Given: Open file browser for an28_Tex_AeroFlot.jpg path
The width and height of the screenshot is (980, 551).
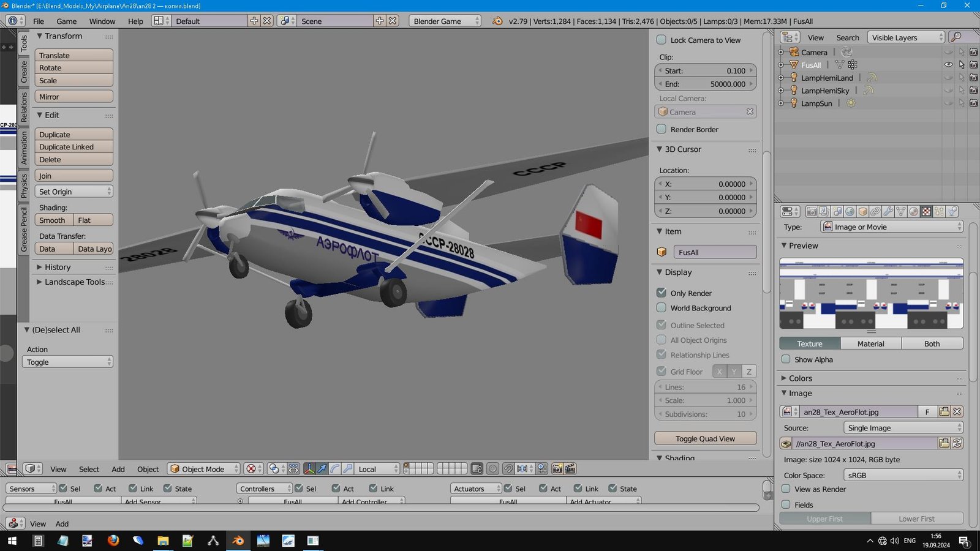Looking at the screenshot, I should [x=944, y=443].
